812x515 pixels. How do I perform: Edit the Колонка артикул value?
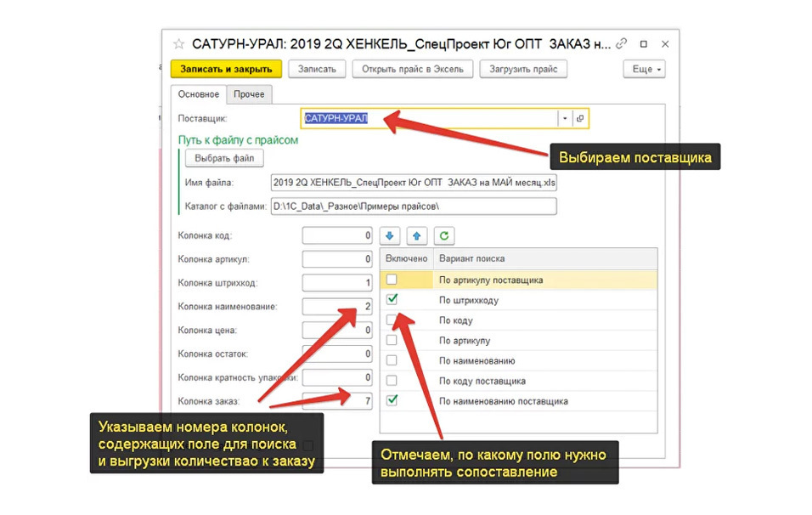coord(337,259)
